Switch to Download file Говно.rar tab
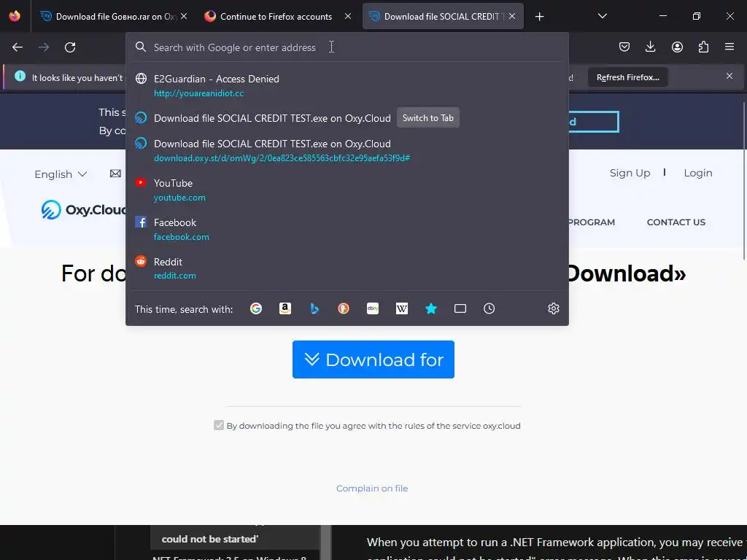The height and width of the screenshot is (560, 747). 115,16
